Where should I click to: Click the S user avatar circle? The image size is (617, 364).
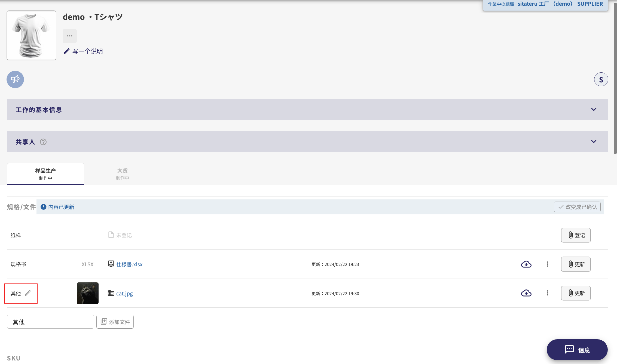pos(601,79)
